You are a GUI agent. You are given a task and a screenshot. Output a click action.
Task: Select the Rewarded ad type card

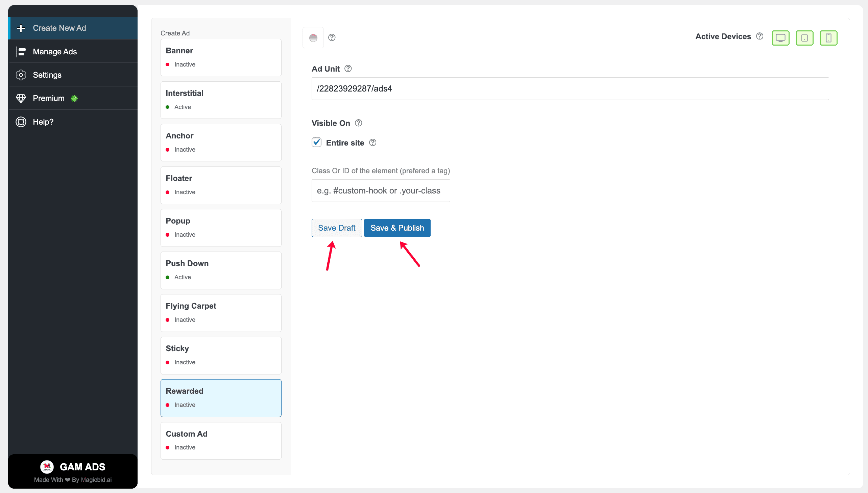pyautogui.click(x=221, y=398)
